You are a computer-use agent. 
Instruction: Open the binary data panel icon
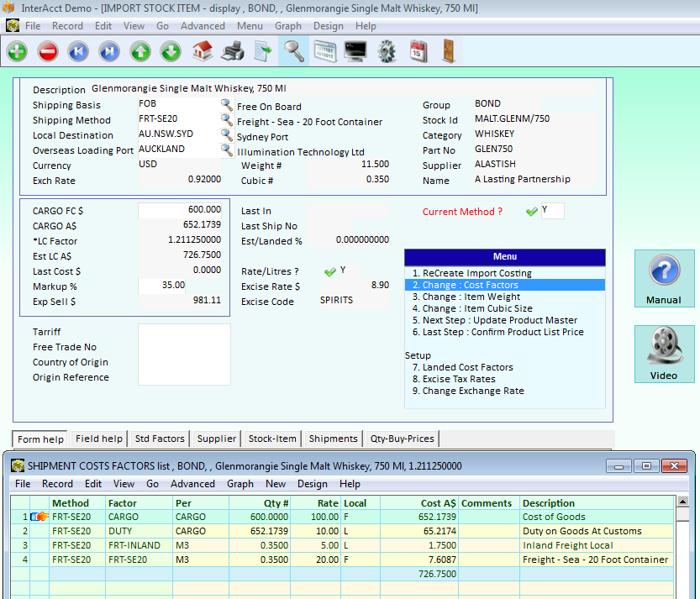pyautogui.click(x=325, y=51)
